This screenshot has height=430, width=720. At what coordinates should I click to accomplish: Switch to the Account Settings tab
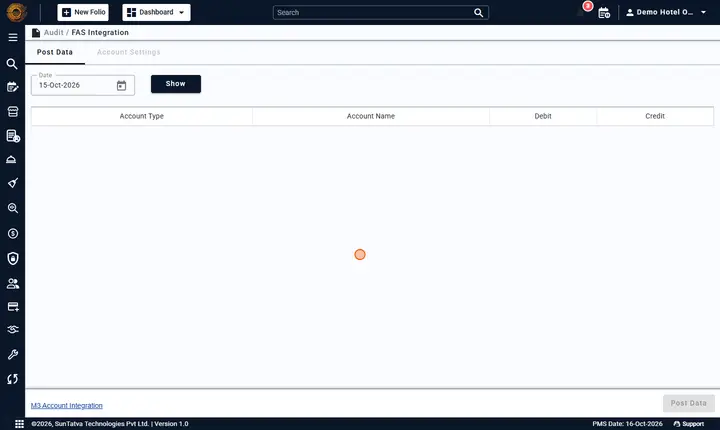[129, 52]
